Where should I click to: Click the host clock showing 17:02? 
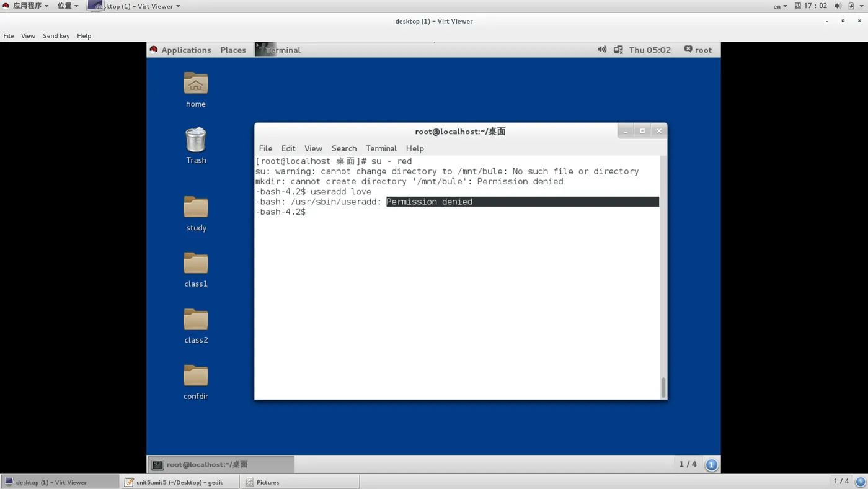coord(811,6)
